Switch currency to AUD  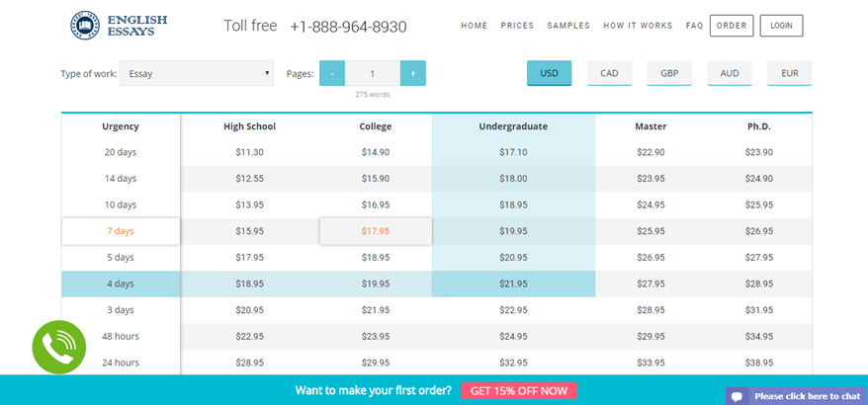pyautogui.click(x=730, y=73)
